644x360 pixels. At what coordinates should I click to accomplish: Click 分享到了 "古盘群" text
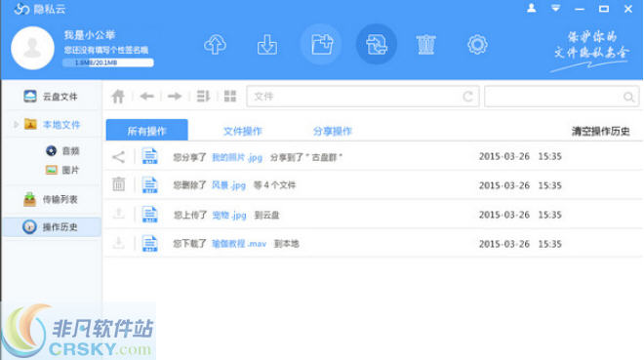306,157
